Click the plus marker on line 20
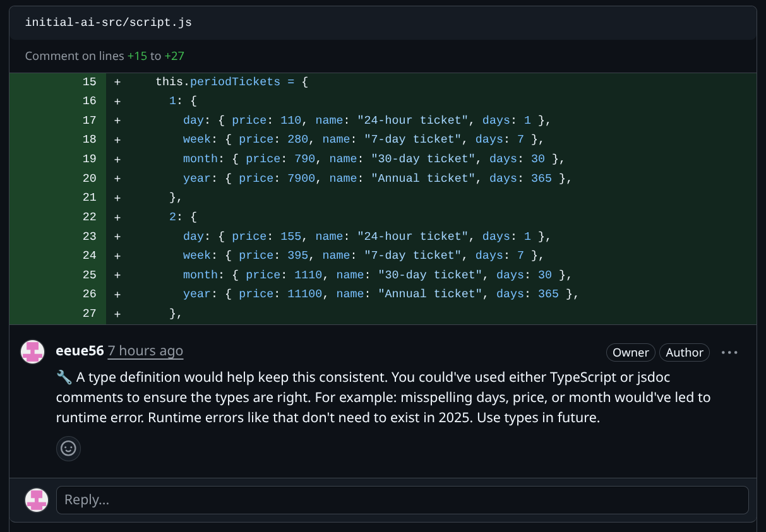Screen dimensions: 766x532 point(117,179)
